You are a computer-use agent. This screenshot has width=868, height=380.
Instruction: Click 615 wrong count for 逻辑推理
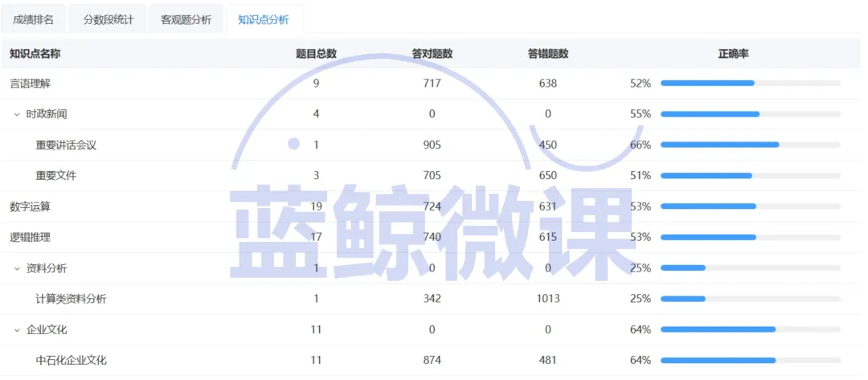[548, 237]
